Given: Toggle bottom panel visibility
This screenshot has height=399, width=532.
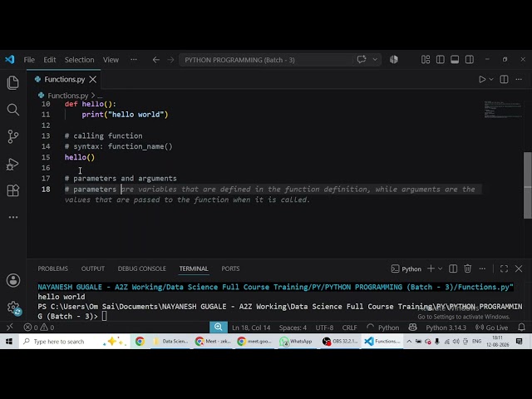Looking at the screenshot, I should coord(455,60).
